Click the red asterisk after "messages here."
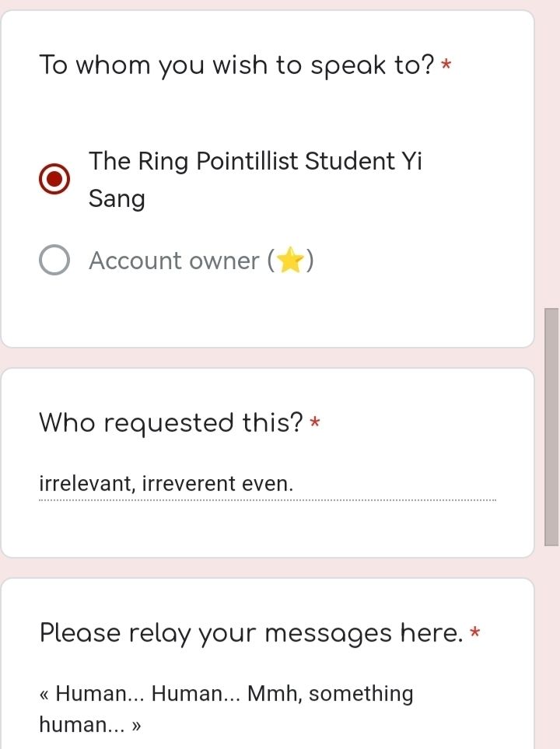560x749 pixels. click(x=477, y=633)
